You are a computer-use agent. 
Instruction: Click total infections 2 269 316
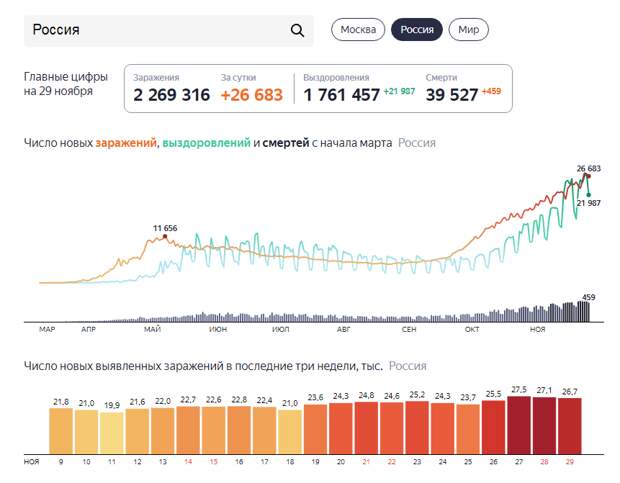click(x=171, y=95)
